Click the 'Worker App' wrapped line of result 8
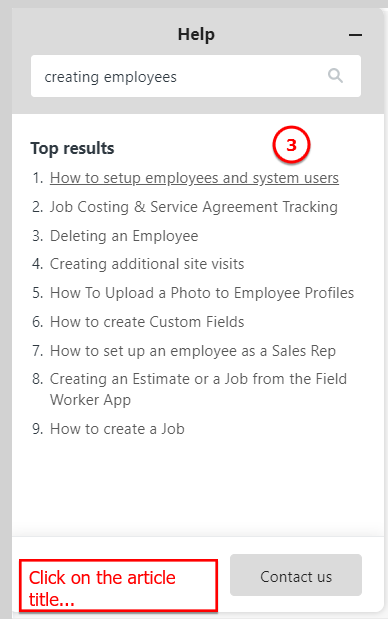Viewport: 388px width, 619px height. [x=90, y=400]
